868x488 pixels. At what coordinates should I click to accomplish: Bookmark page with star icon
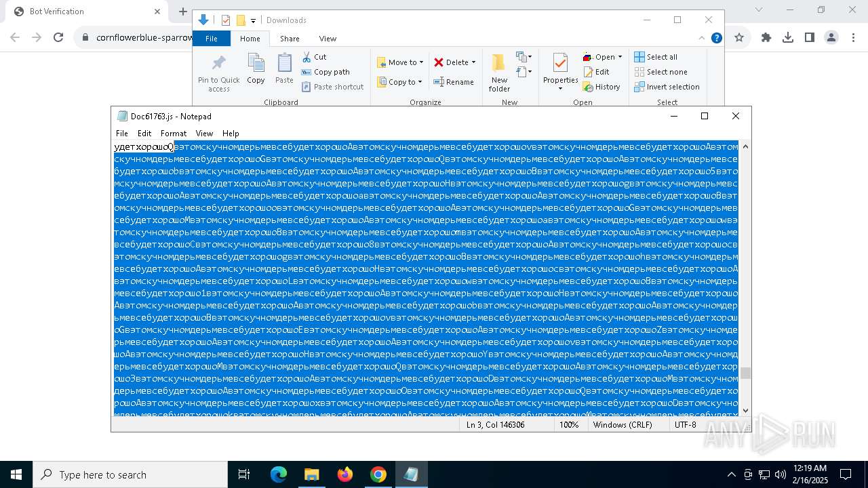click(739, 38)
